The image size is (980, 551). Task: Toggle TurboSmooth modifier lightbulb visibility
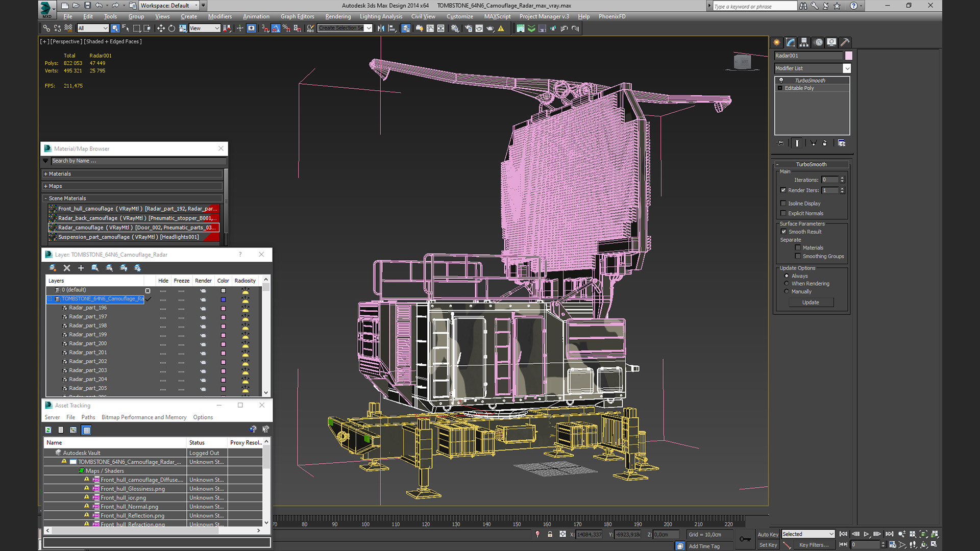point(781,81)
